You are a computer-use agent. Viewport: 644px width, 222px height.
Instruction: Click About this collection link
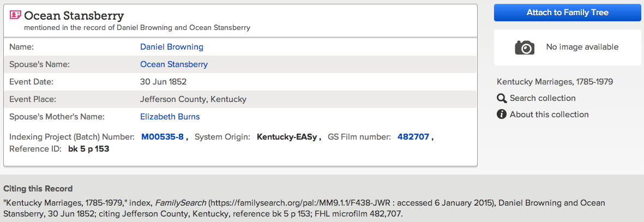(x=549, y=115)
